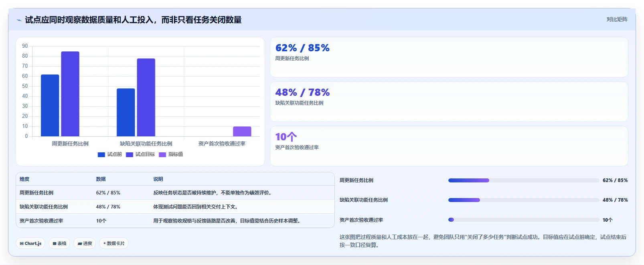Click the 维度 table column header
The image size is (644, 265).
24,179
